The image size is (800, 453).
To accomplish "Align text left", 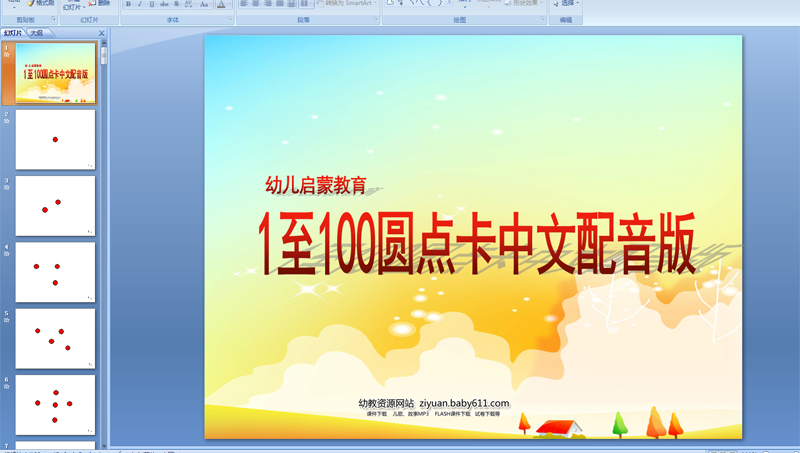I will (244, 4).
